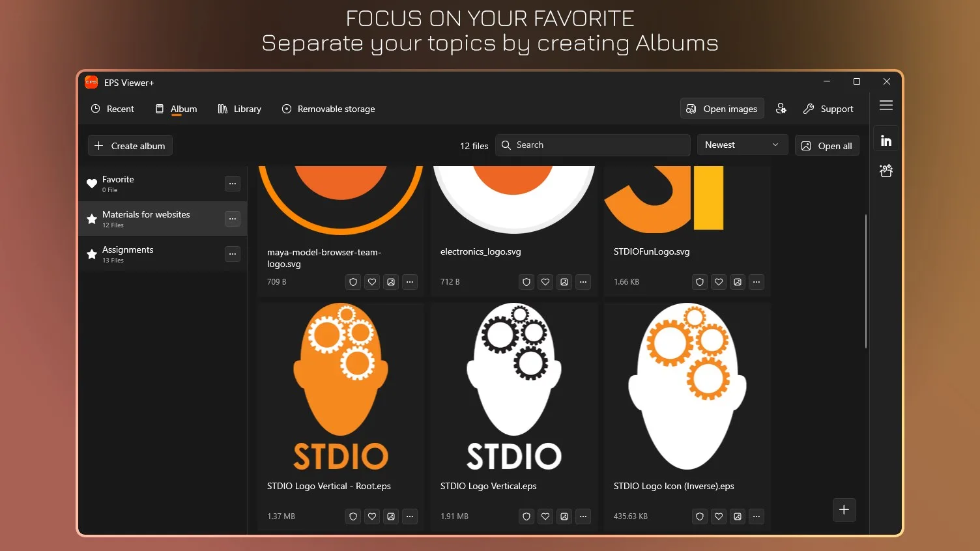Image resolution: width=980 pixels, height=551 pixels.
Task: Click the Open images button
Action: 722,109
